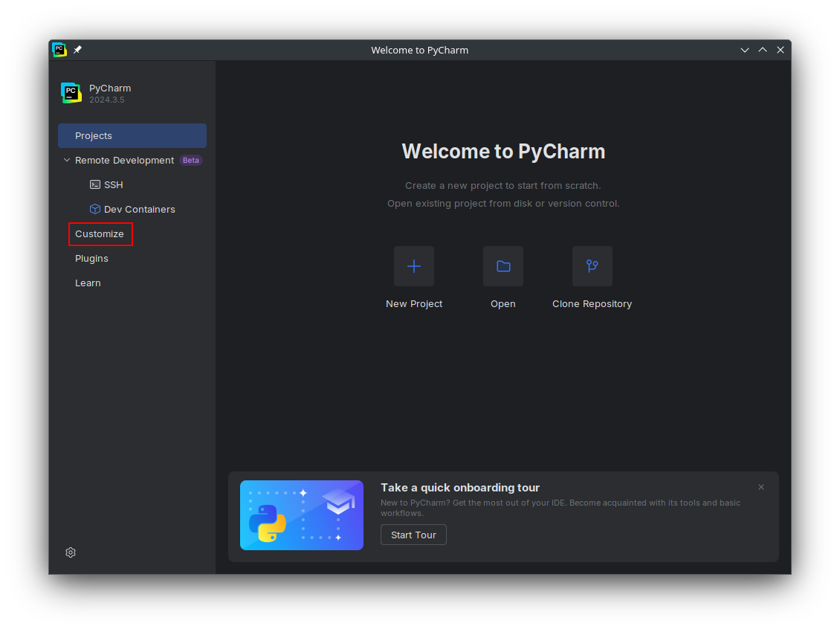
Task: Click the Dev Containers cube icon
Action: click(95, 209)
